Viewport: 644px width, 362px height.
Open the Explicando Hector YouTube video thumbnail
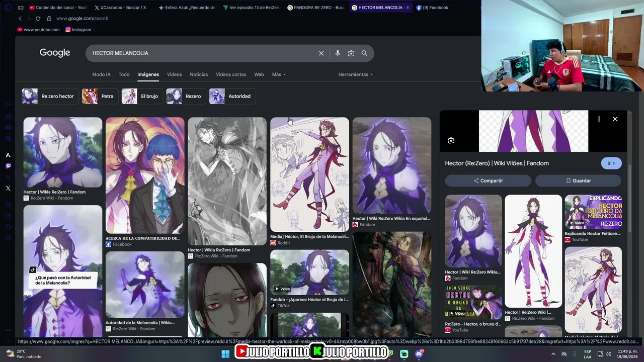click(593, 212)
